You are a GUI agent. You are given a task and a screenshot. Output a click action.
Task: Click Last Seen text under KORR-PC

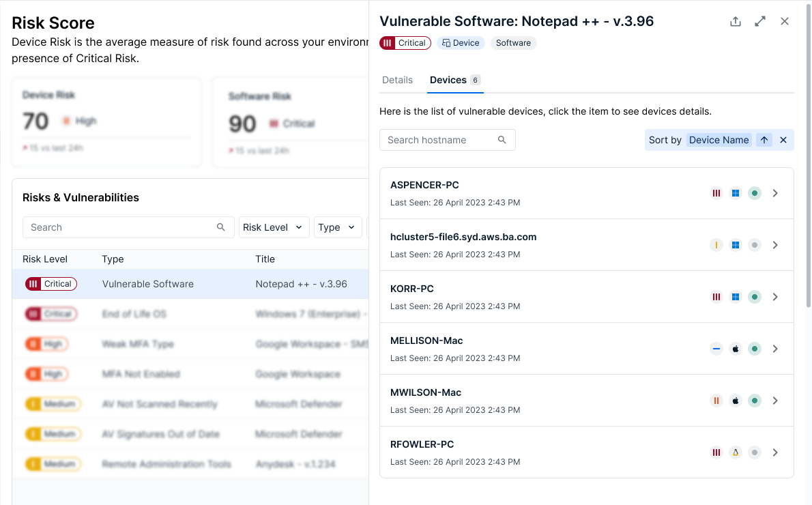click(x=455, y=306)
